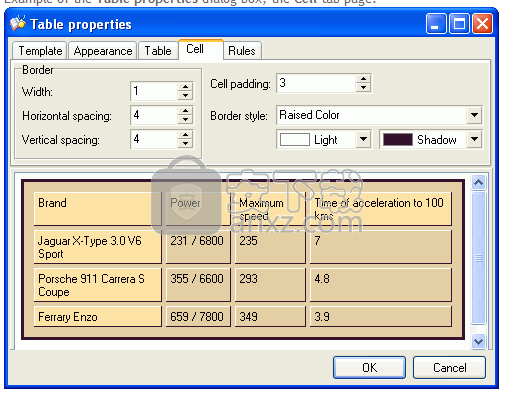This screenshot has height=393, width=519.
Task: Decrease Vertical spacing with down arrow
Action: point(185,143)
